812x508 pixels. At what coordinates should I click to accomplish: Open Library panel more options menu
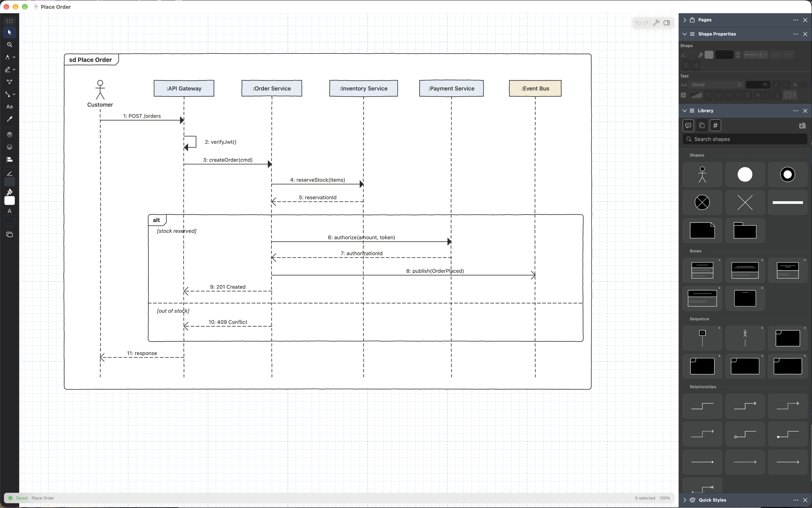796,111
